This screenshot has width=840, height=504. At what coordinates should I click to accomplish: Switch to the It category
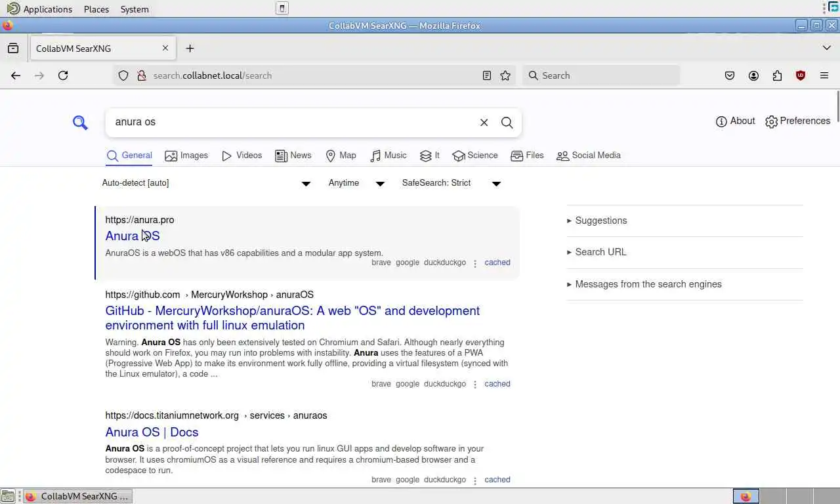pyautogui.click(x=429, y=156)
